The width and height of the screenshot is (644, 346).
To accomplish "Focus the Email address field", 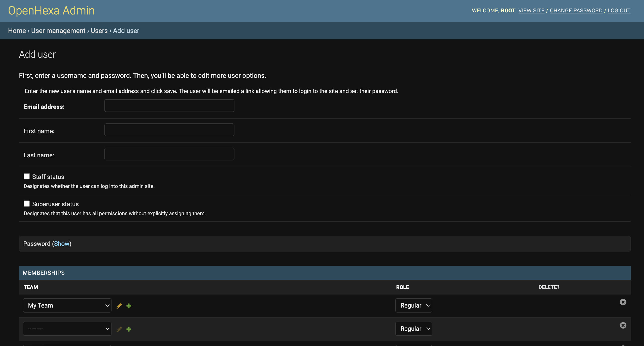I will (169, 106).
